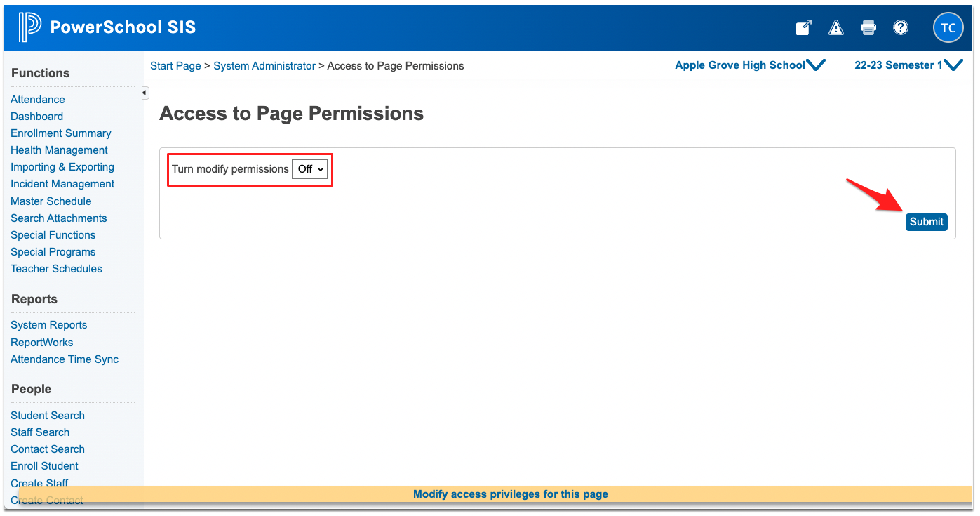Open Student Search under People
980x516 pixels.
coord(47,415)
